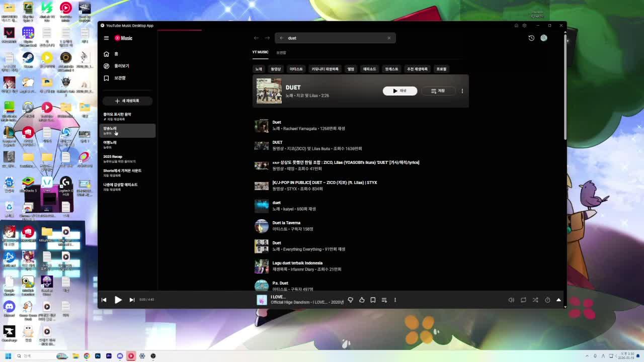Add current song to playlist icon
This screenshot has height=362, width=644.
(x=384, y=300)
